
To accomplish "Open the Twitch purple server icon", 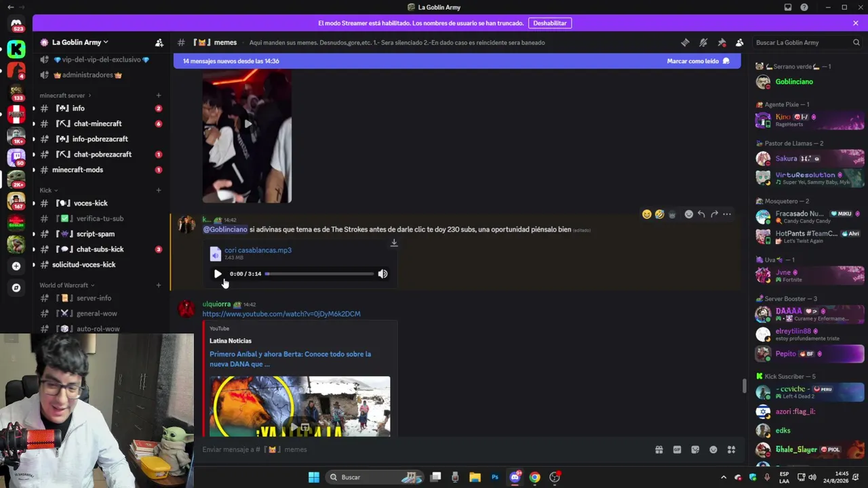I will 16,157.
